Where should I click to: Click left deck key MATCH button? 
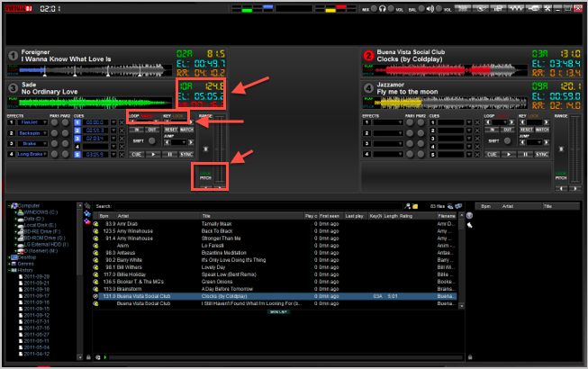pyautogui.click(x=186, y=130)
